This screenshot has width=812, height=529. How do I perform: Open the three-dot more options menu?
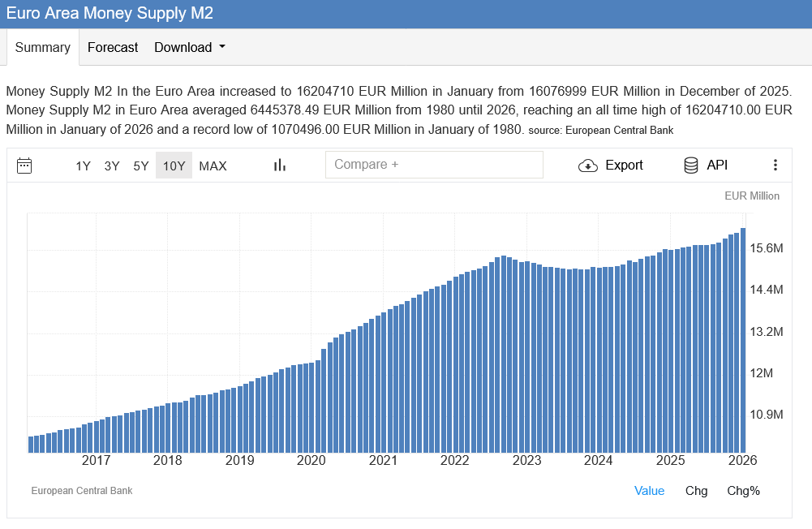pyautogui.click(x=775, y=166)
